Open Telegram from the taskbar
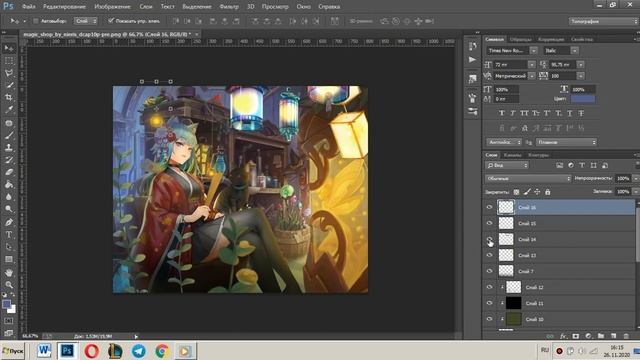 click(138, 351)
